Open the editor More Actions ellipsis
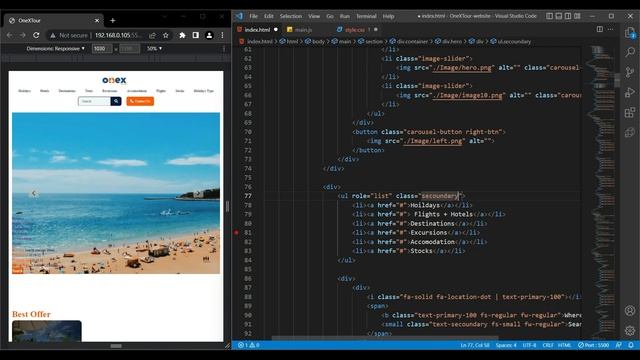This screenshot has width=640, height=360. point(611,29)
